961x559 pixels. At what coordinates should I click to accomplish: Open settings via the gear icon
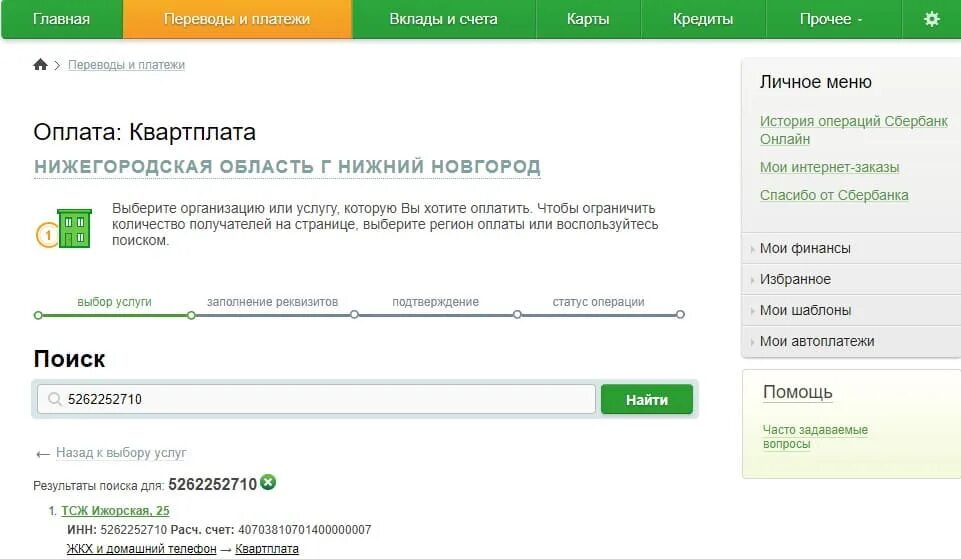coord(931,19)
